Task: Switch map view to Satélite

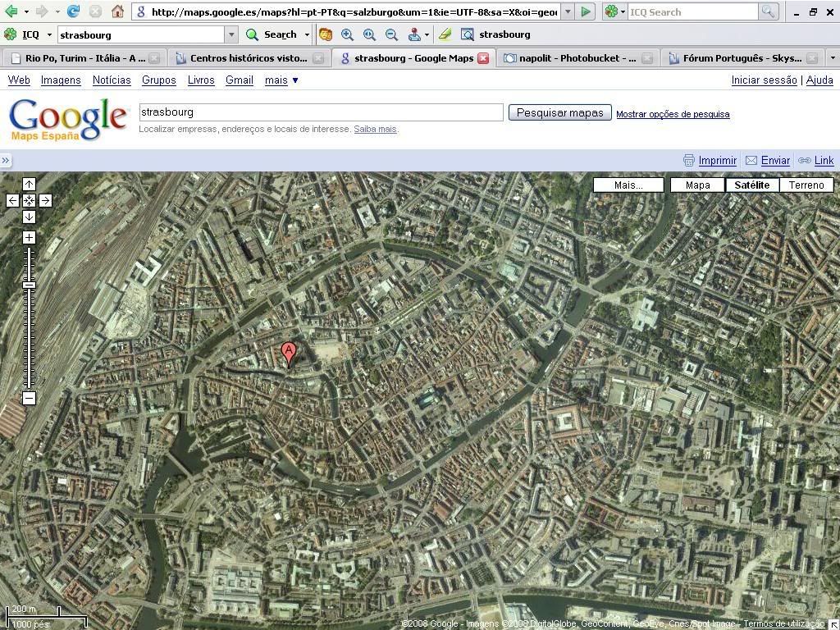Action: [x=751, y=185]
